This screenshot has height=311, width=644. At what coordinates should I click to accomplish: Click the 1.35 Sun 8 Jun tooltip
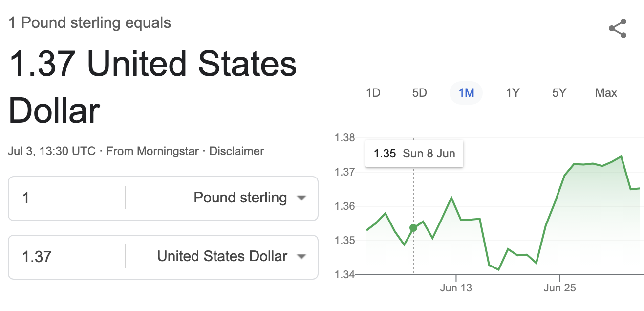tap(414, 154)
